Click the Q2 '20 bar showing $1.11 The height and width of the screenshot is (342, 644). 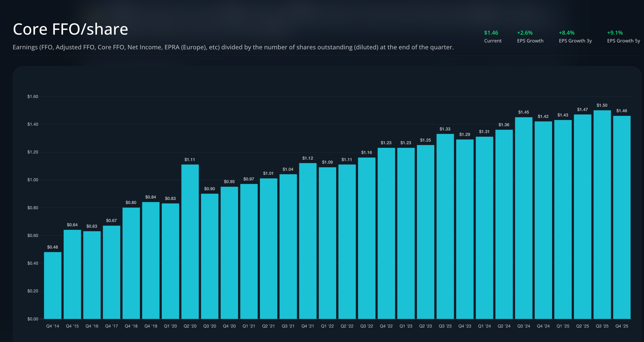point(190,242)
